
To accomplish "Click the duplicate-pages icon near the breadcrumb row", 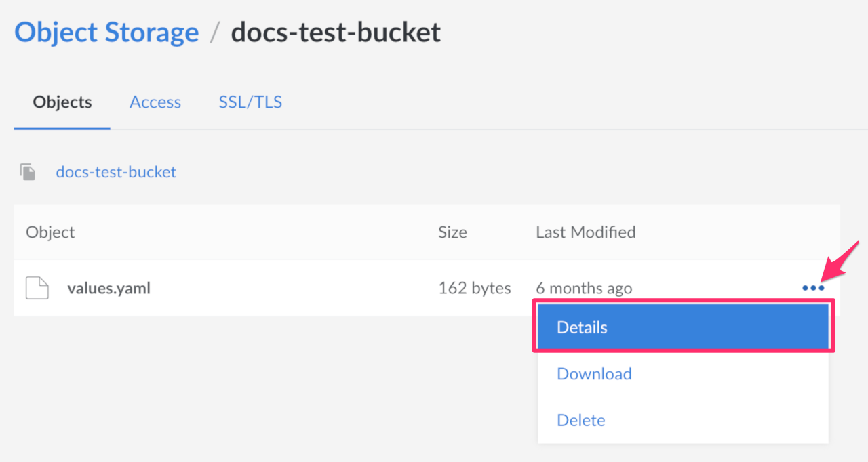I will click(28, 171).
